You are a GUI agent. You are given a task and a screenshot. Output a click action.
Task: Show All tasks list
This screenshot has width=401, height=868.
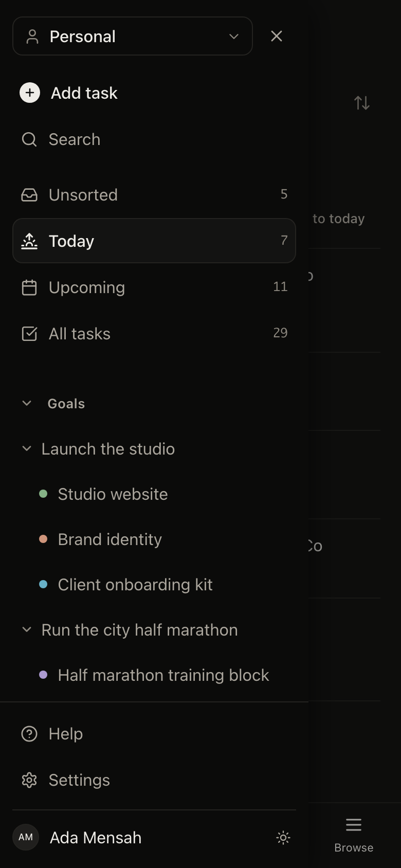(154, 334)
